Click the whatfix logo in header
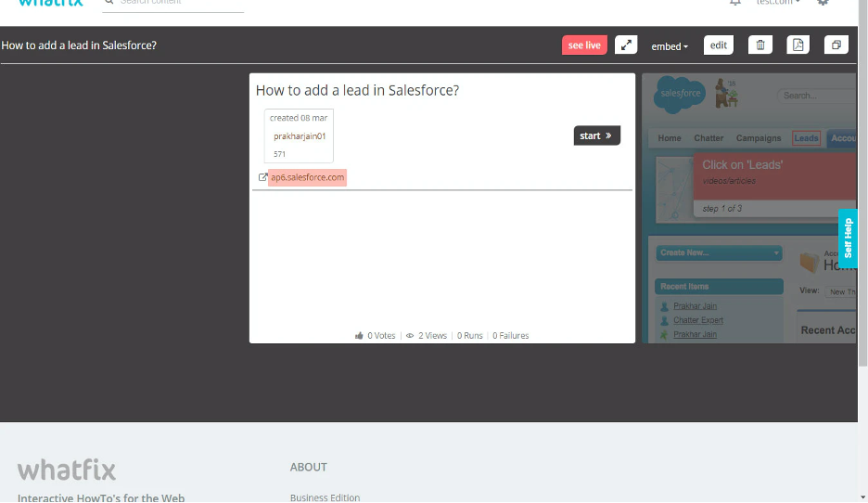The width and height of the screenshot is (868, 503). point(50,3)
